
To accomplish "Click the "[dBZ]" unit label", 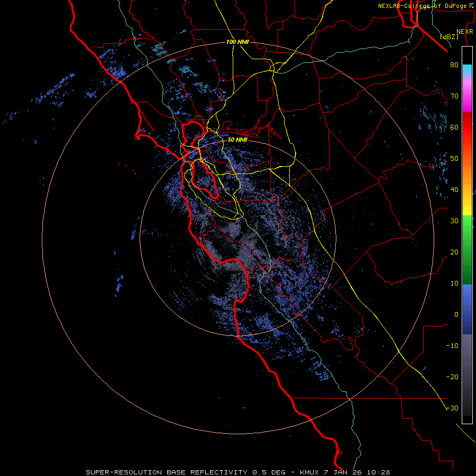I will (449, 37).
